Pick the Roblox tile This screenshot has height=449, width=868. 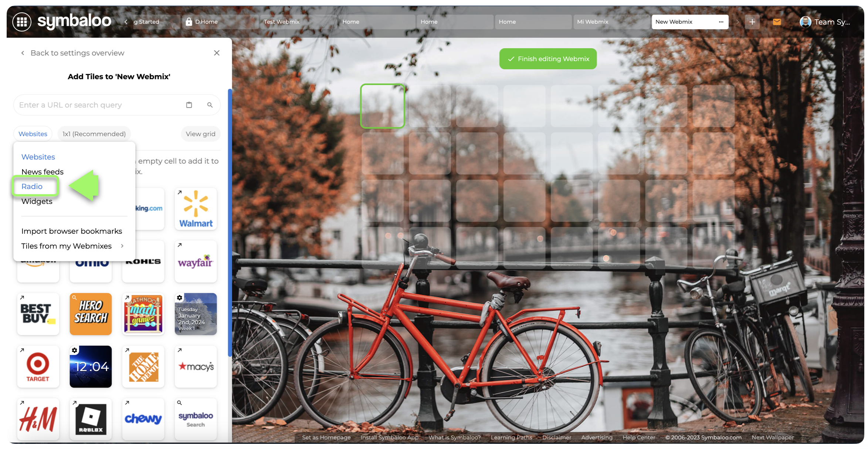pyautogui.click(x=91, y=419)
